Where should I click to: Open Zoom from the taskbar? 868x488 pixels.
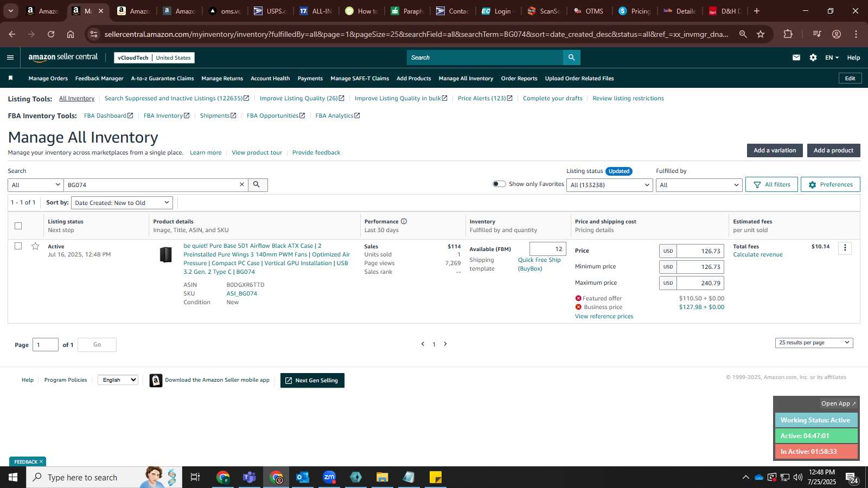[x=329, y=477]
